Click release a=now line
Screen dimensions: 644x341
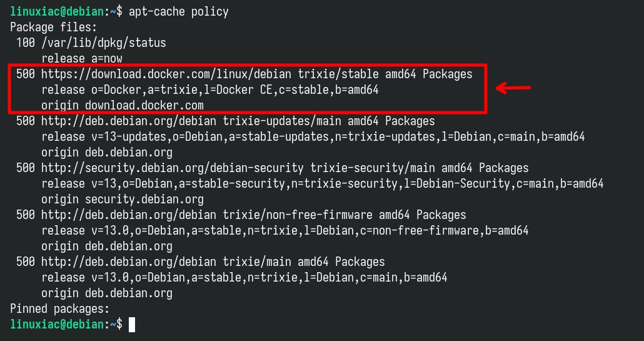coord(82,59)
